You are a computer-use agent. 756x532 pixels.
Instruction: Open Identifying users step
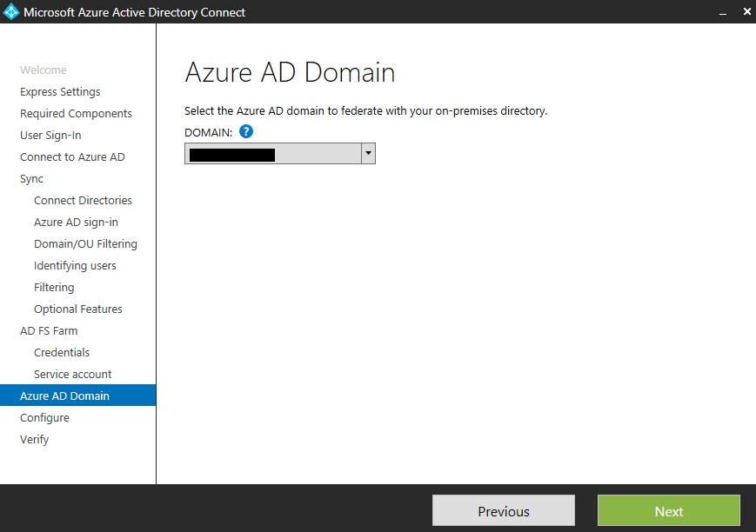click(x=75, y=266)
